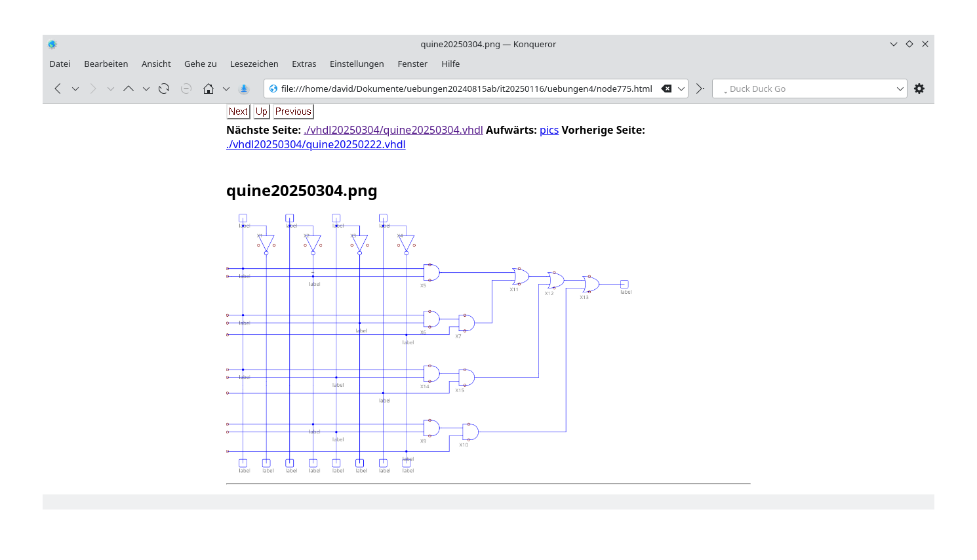Click the toolbar overflow chevron
Viewport: 977px width, 560px height.
(x=699, y=88)
